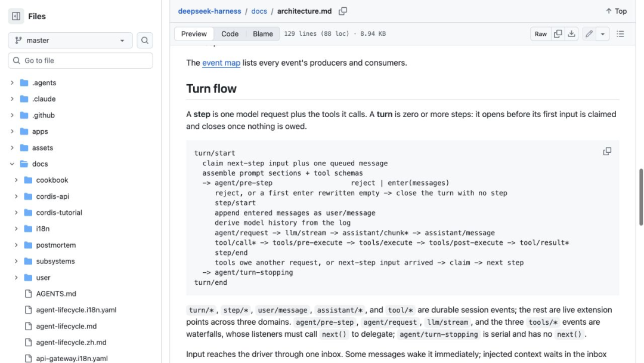The width and height of the screenshot is (644, 363).
Task: Open the .github folder icon
Action: pyautogui.click(x=24, y=115)
